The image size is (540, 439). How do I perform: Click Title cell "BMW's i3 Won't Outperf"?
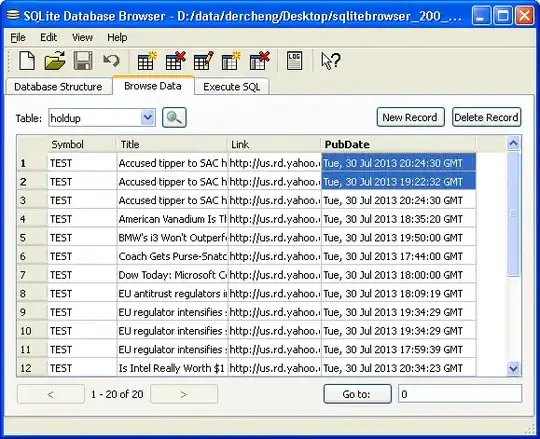click(x=172, y=238)
